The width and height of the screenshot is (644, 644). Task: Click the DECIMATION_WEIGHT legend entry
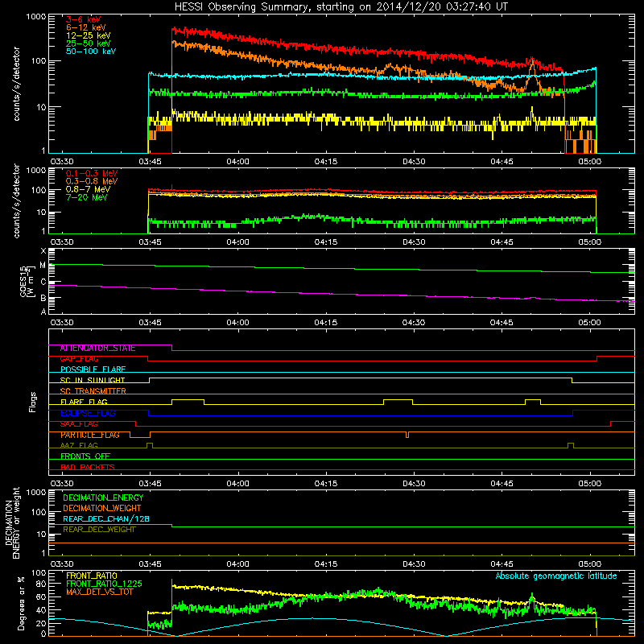tap(102, 509)
